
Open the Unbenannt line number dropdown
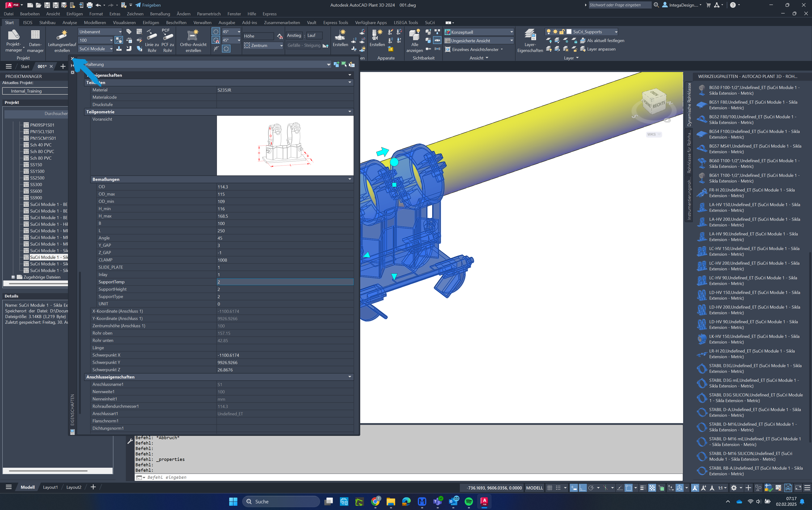click(x=100, y=32)
